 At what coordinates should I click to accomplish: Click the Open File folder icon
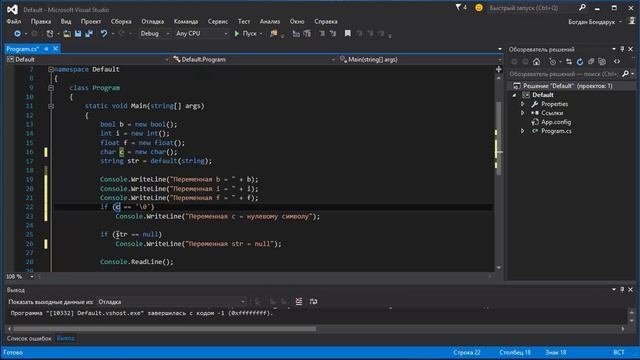pos(67,33)
